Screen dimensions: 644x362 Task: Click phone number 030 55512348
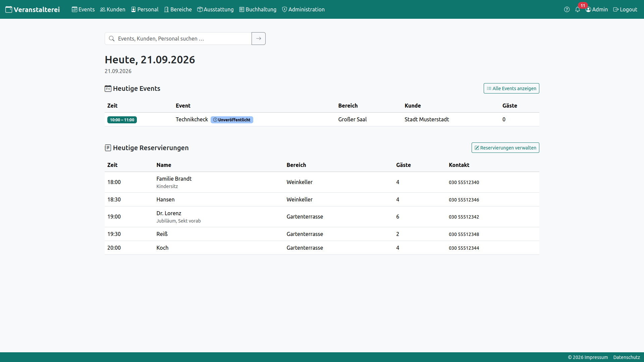click(464, 234)
